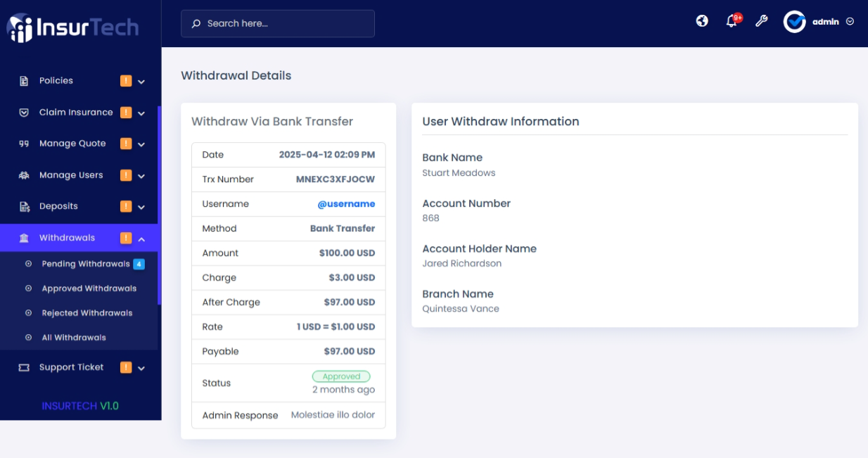Click the Approved status badge
The width and height of the screenshot is (868, 458).
[341, 376]
